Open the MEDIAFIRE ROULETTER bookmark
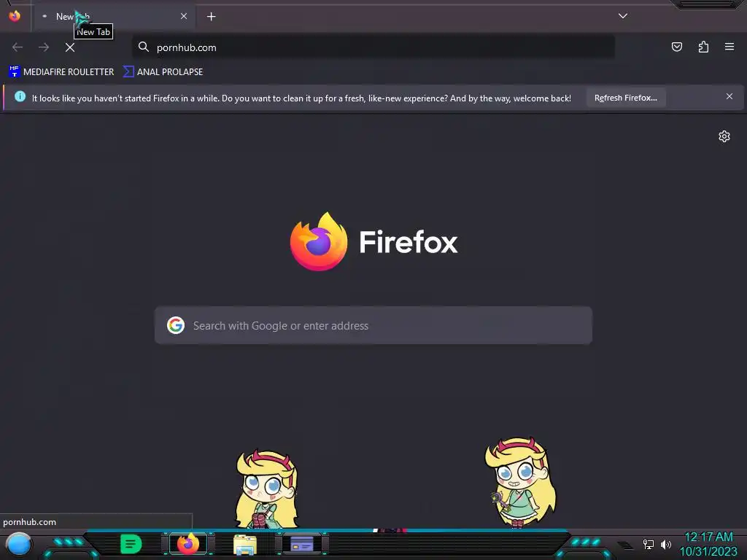 (61, 72)
